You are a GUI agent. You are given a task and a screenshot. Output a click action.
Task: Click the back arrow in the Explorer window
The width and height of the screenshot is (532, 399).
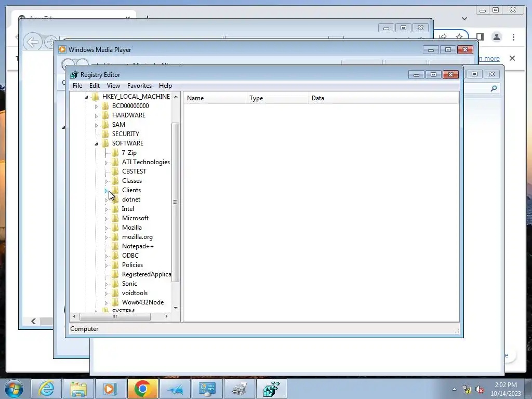pyautogui.click(x=33, y=43)
